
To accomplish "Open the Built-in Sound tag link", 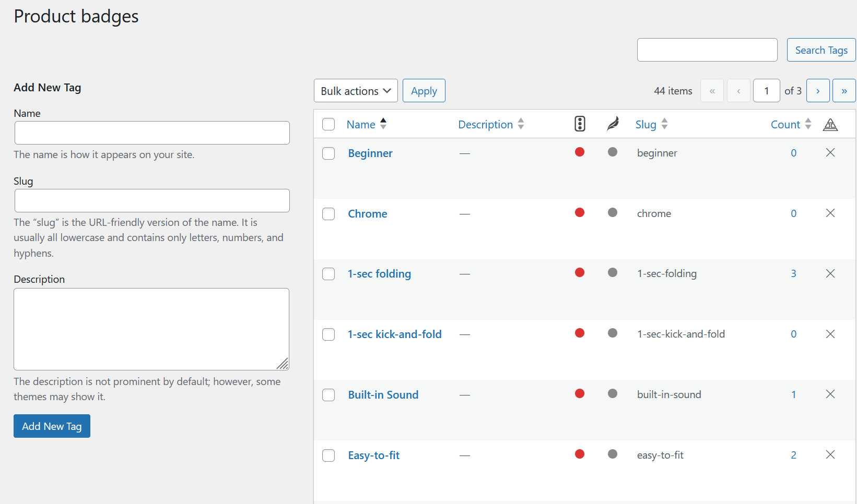I will tap(383, 395).
